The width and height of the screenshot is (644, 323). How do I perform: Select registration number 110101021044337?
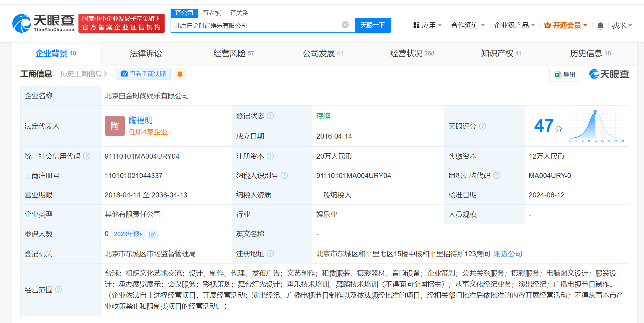[x=134, y=176]
